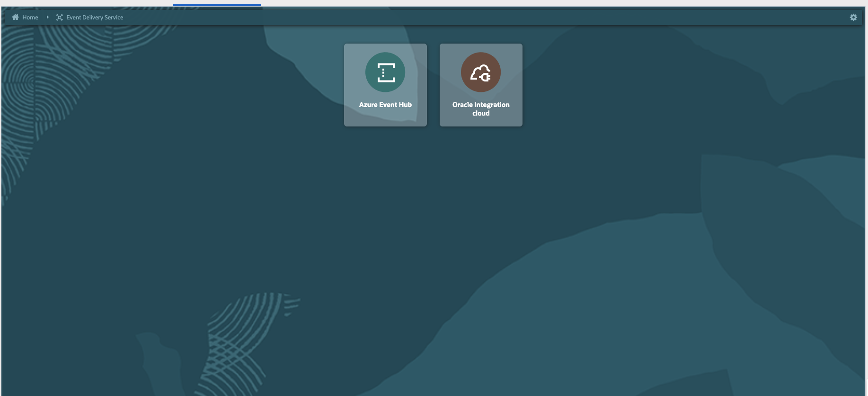Go to the Home breadcrumb link

pyautogui.click(x=30, y=18)
